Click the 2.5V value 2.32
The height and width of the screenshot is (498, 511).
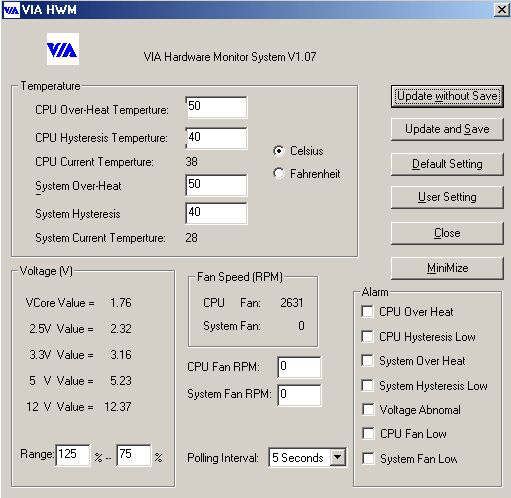click(x=121, y=329)
